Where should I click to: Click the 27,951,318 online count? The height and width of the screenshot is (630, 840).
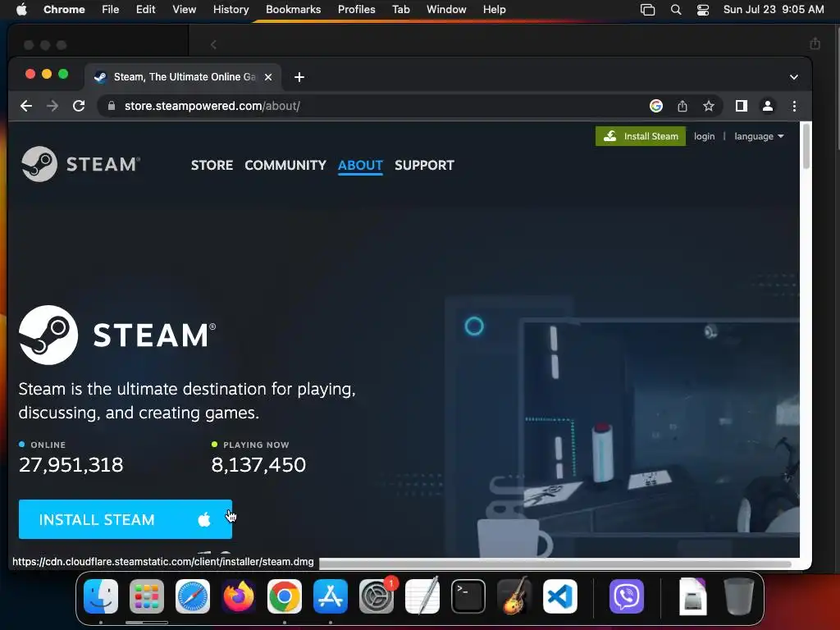pos(71,464)
